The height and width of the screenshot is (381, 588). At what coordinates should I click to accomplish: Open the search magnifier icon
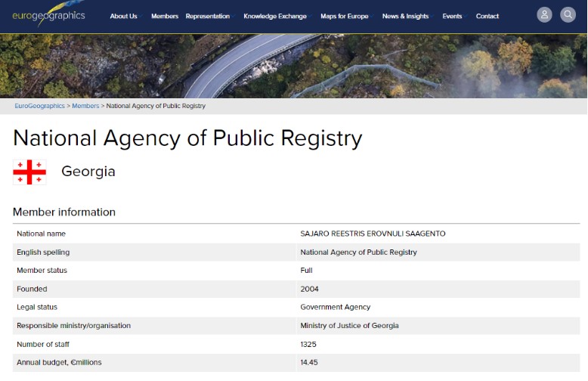[568, 15]
